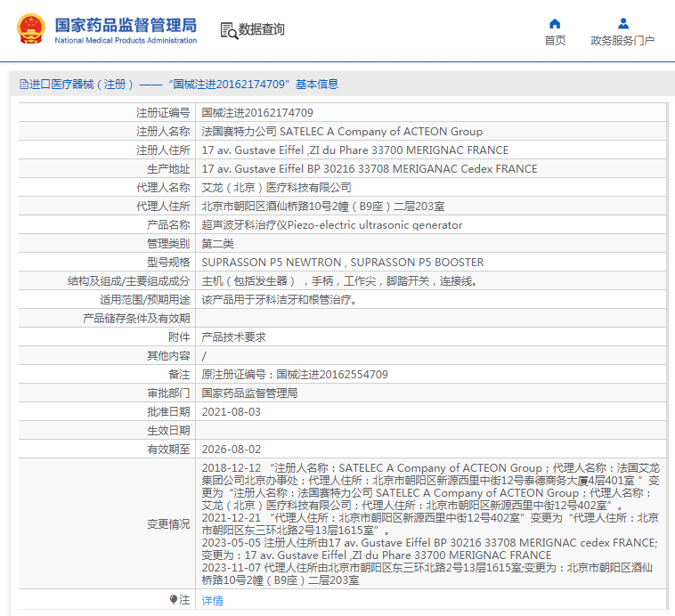Open the data query magnifier icon
This screenshot has width=675, height=616.
tap(229, 30)
